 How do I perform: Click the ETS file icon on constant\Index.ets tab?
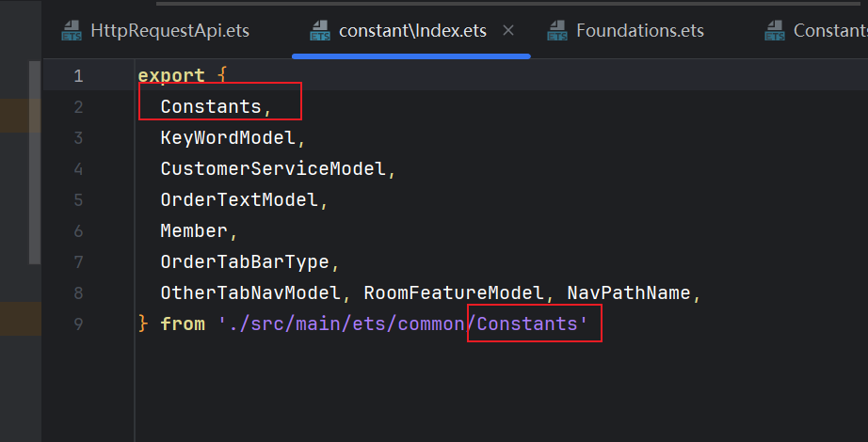(x=320, y=31)
